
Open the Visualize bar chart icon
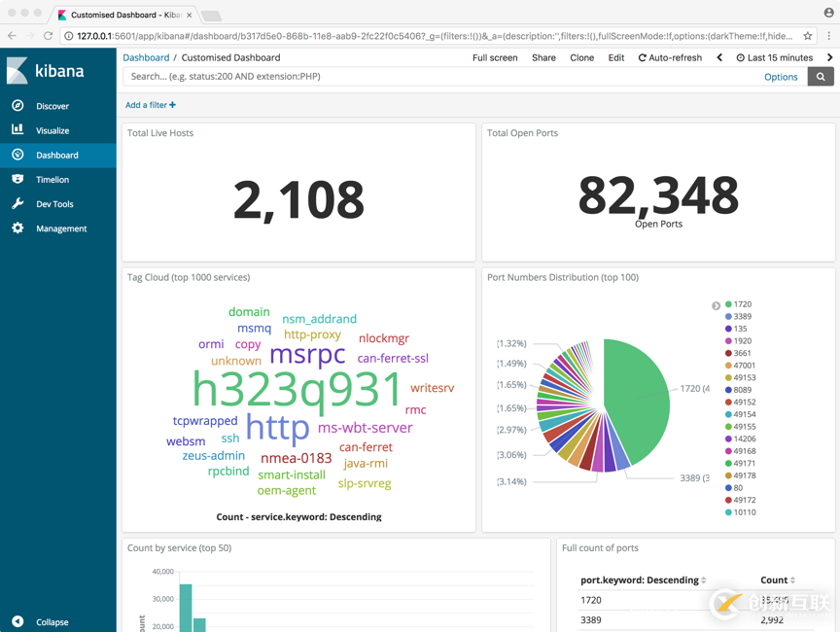click(x=17, y=129)
